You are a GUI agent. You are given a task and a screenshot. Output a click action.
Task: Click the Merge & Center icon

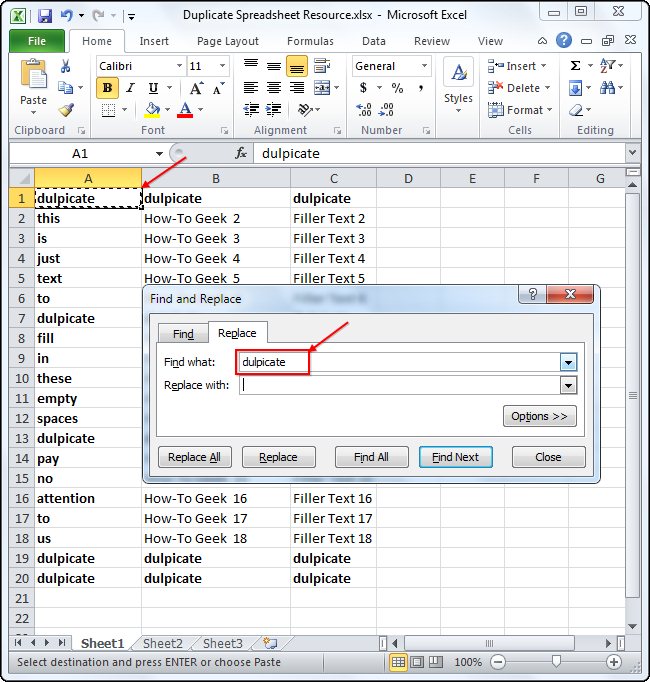(322, 88)
